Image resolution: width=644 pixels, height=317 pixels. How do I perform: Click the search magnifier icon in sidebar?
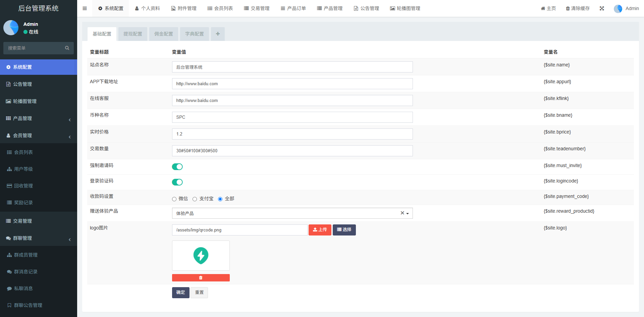pyautogui.click(x=67, y=48)
